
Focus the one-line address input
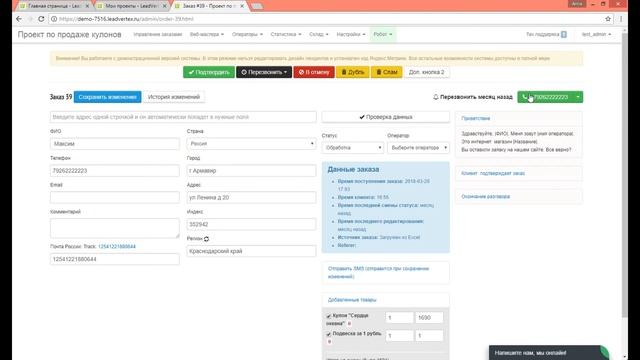point(183,117)
